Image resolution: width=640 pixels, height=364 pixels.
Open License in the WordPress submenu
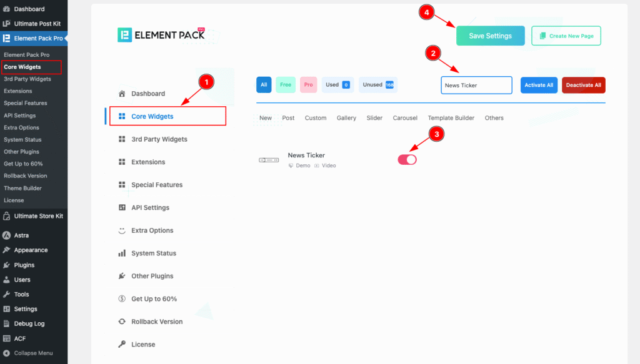pos(14,200)
